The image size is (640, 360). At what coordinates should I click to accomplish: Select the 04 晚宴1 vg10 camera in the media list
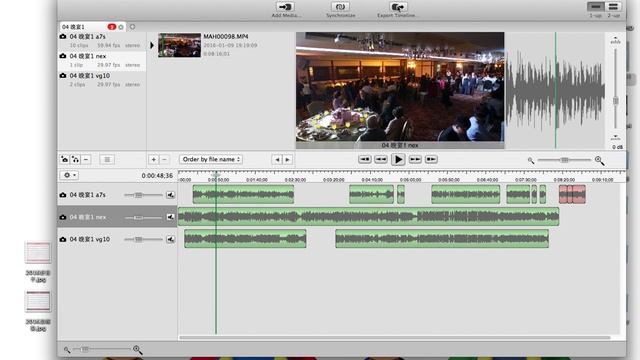coord(102,80)
